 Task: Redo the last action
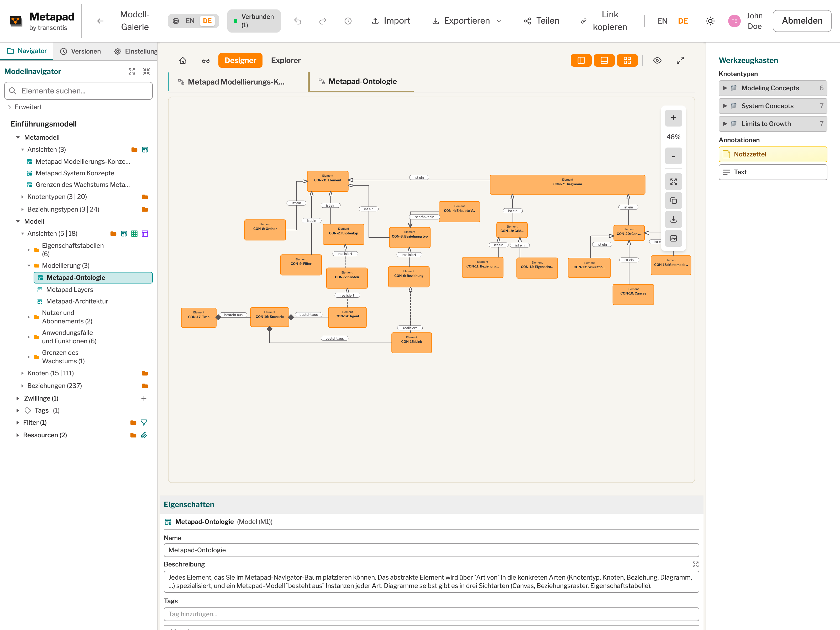(x=323, y=21)
